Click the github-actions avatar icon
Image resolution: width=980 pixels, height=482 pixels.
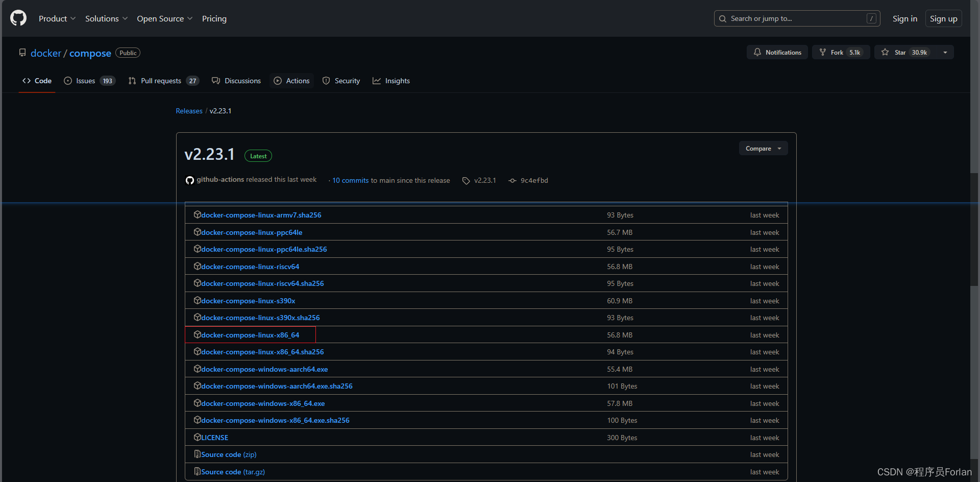pyautogui.click(x=190, y=180)
